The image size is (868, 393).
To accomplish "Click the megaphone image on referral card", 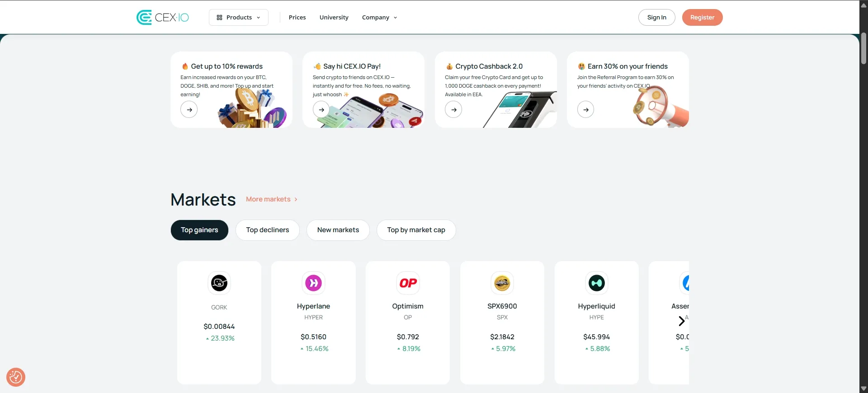I will (660, 107).
